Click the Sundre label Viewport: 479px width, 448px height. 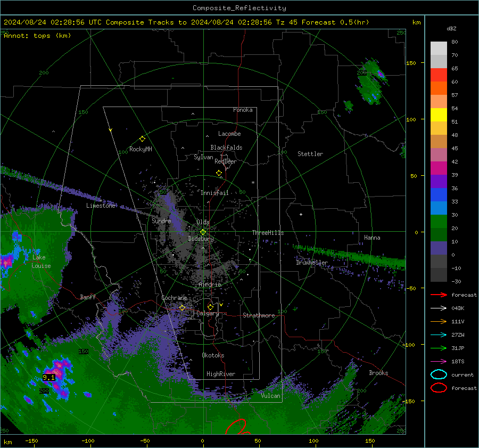(x=161, y=221)
